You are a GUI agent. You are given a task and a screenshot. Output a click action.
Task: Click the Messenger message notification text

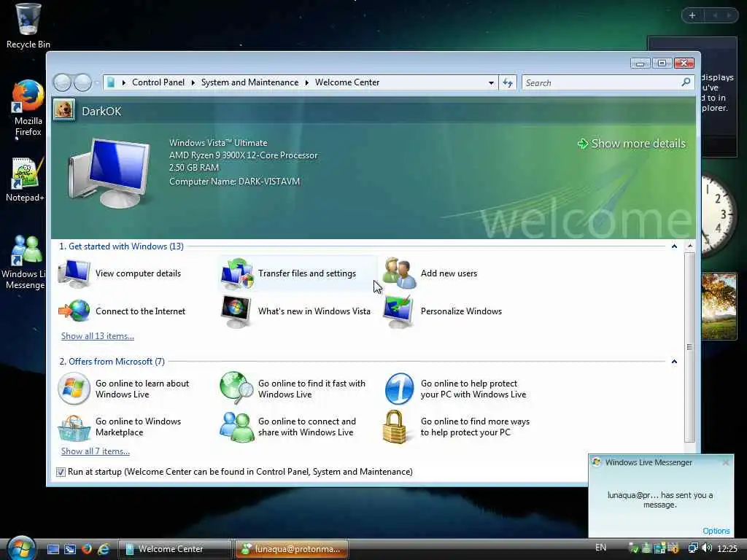659,500
